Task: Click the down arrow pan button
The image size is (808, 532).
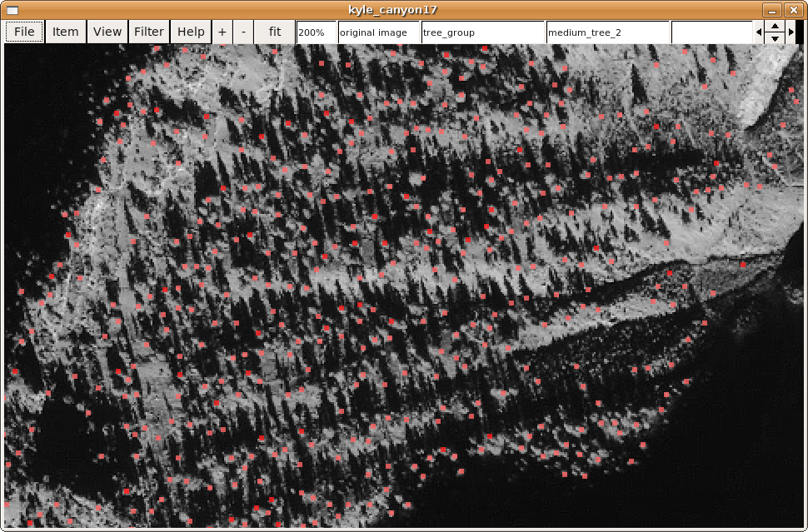Action: [x=775, y=38]
